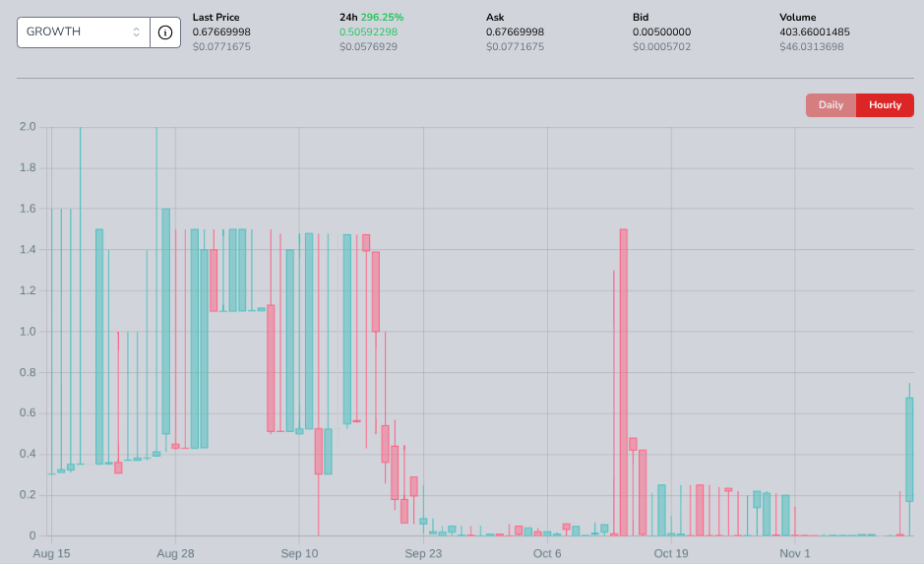Image resolution: width=924 pixels, height=564 pixels.
Task: Click the Aug 28 date label
Action: pyautogui.click(x=175, y=553)
